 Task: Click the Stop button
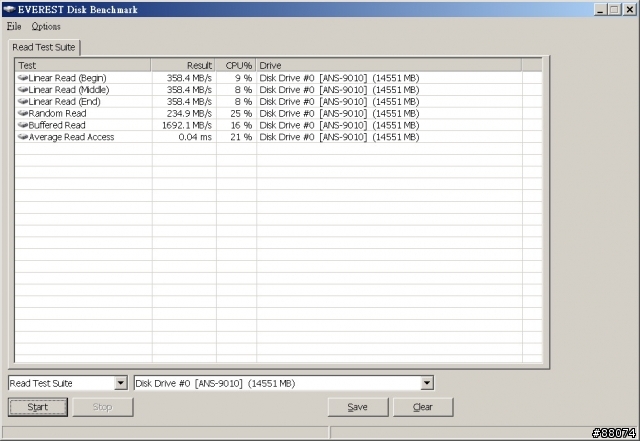[103, 407]
